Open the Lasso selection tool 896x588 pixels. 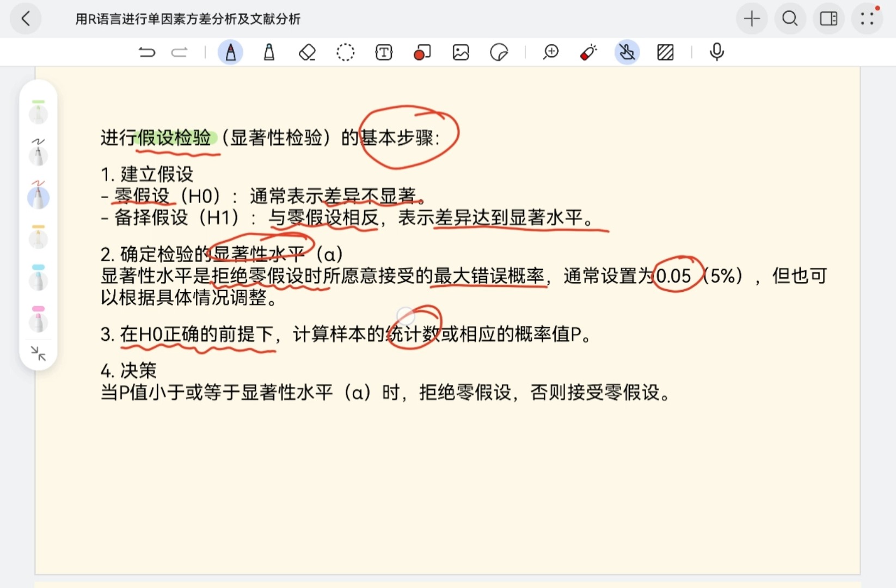pos(346,52)
